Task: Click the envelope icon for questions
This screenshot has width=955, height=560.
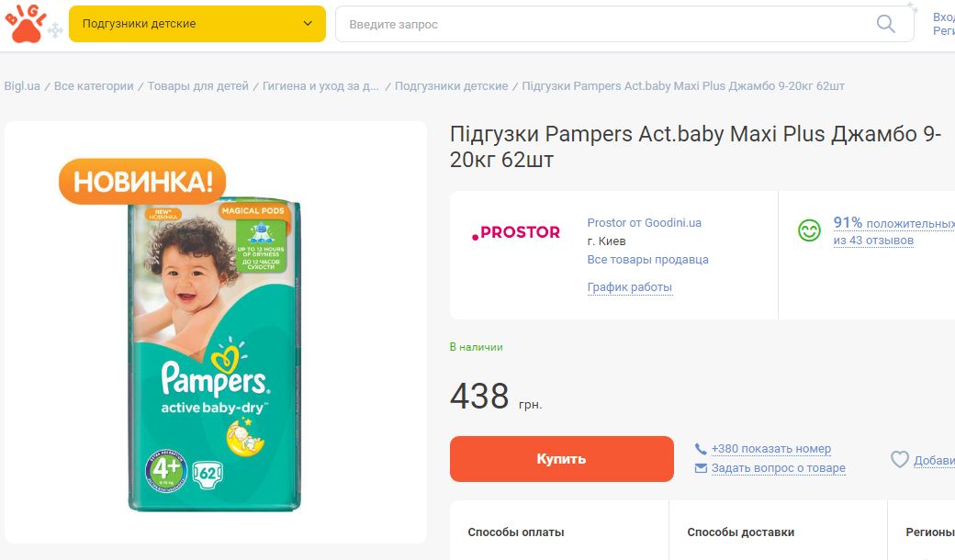Action: coord(701,468)
